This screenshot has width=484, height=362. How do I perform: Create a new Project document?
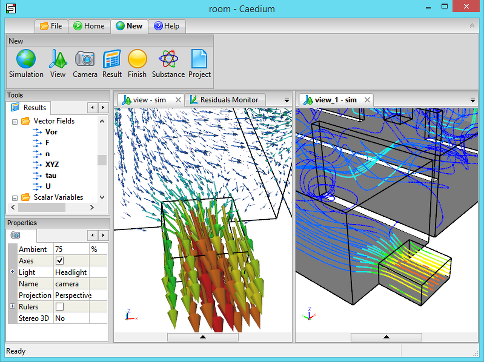coord(199,63)
